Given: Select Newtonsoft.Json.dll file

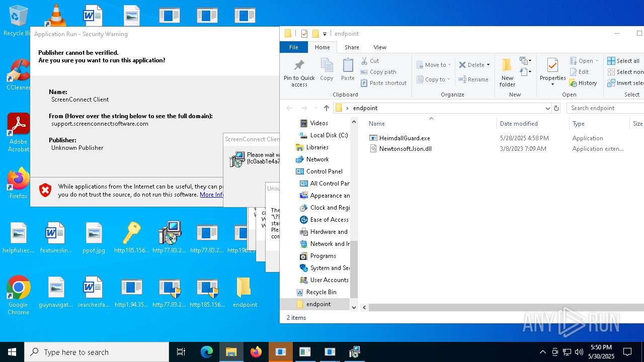Looking at the screenshot, I should (x=406, y=148).
